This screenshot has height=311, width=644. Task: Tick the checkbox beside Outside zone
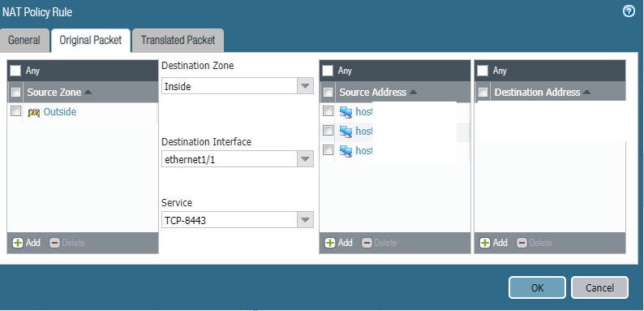(15, 111)
